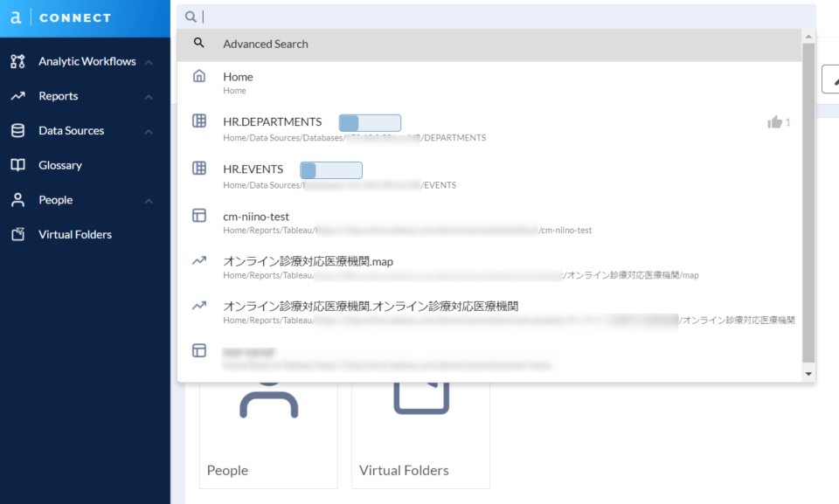Image resolution: width=839 pixels, height=504 pixels.
Task: Click the path ending in /cm-niino-test
Action: coord(407,230)
